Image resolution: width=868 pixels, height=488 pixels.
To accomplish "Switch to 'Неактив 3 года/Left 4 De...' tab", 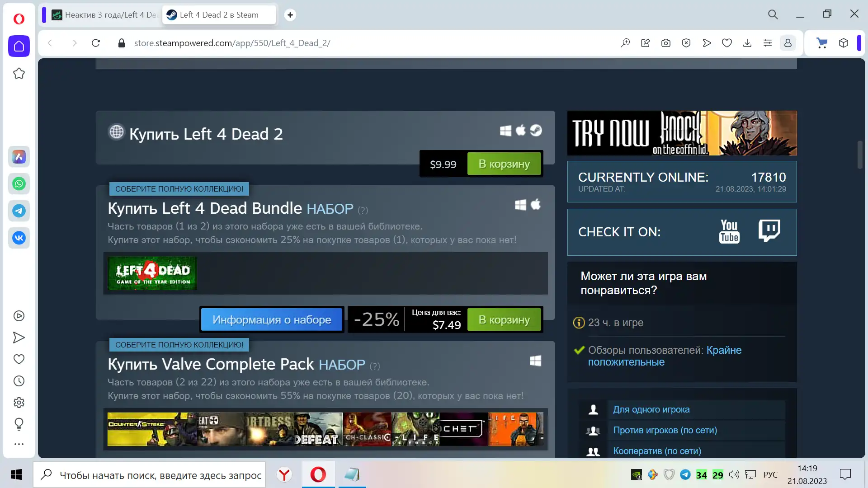I will click(x=105, y=15).
